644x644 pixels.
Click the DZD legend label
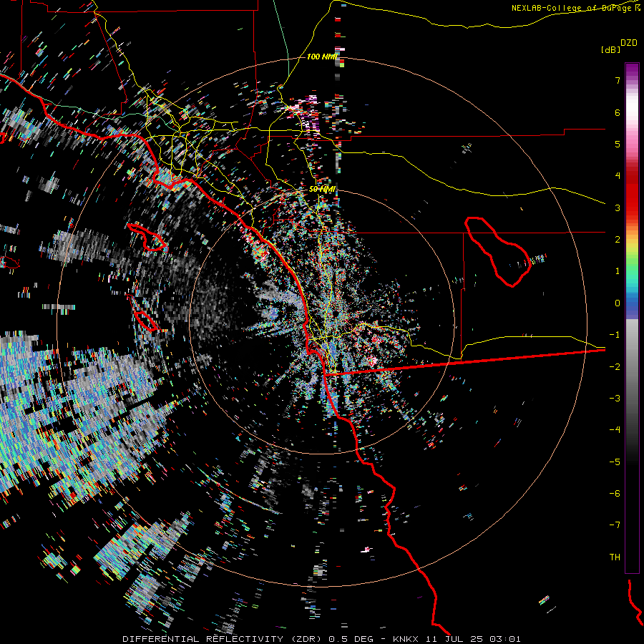click(x=629, y=42)
